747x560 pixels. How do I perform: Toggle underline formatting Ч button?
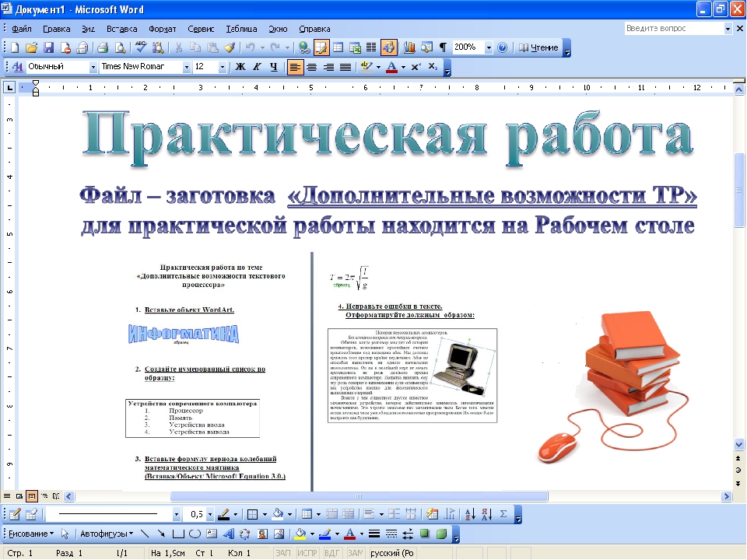point(273,67)
